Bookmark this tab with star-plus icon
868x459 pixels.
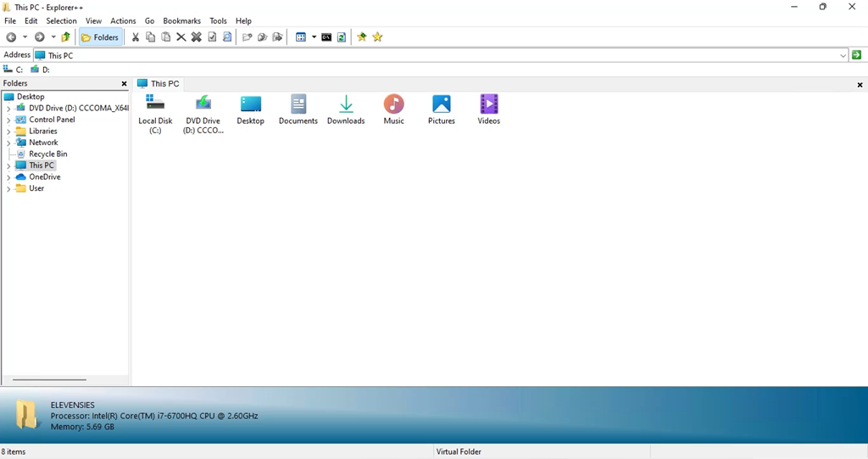(x=362, y=37)
